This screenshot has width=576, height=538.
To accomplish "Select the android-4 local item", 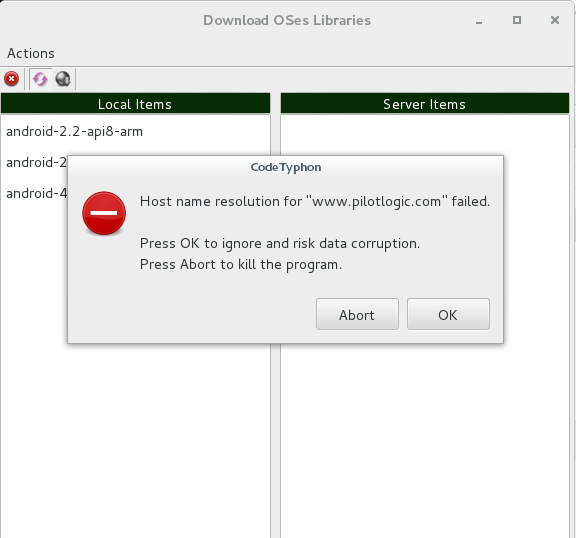I will 35,193.
